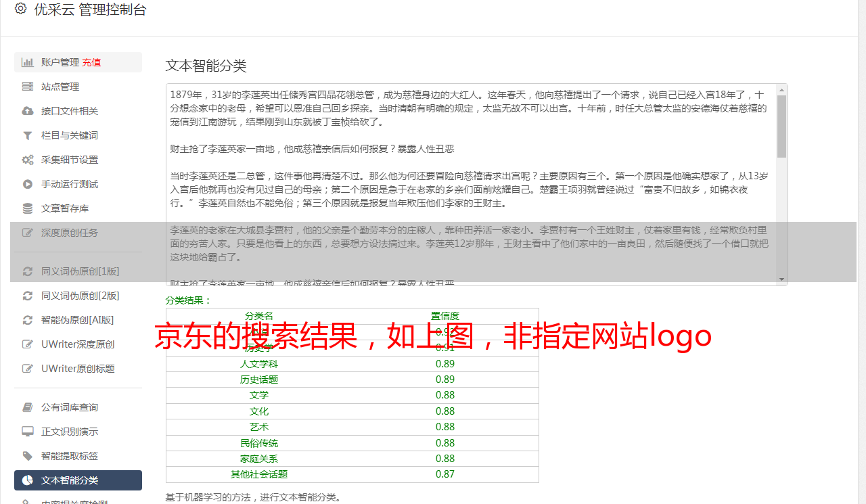
Task: Click the 艺术 category cell
Action: point(259,427)
